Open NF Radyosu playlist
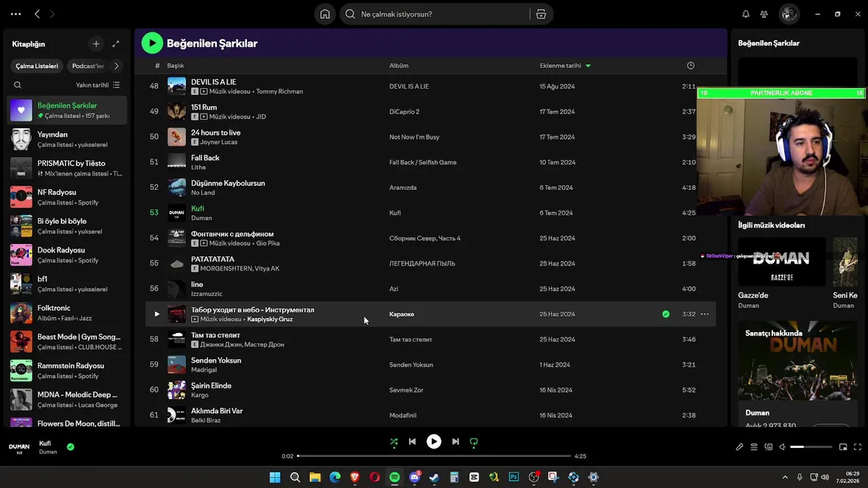Image resolution: width=868 pixels, height=488 pixels. pyautogui.click(x=67, y=197)
